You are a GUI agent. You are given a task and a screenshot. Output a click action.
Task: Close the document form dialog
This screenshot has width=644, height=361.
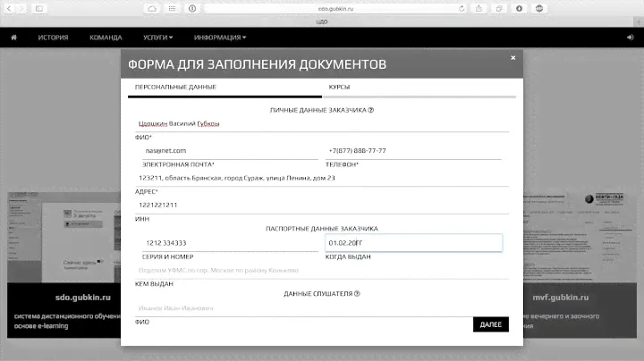point(513,57)
